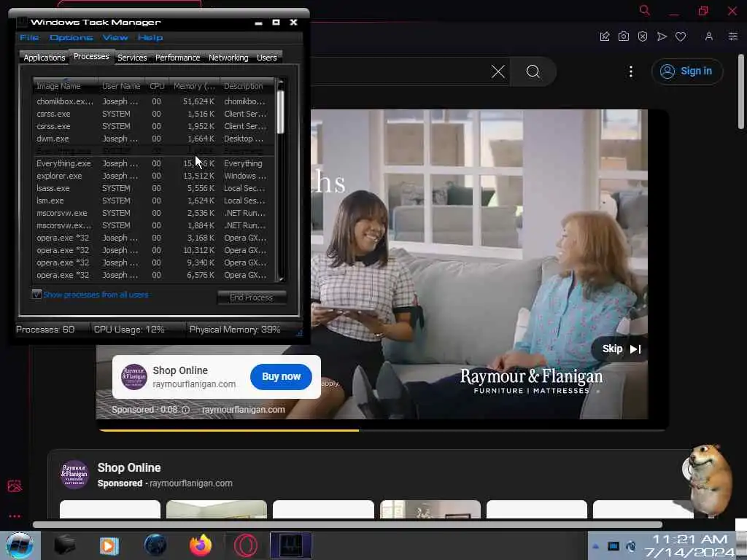The height and width of the screenshot is (560, 747).
Task: Open the Shop Online sponsored title below video
Action: tap(129, 467)
